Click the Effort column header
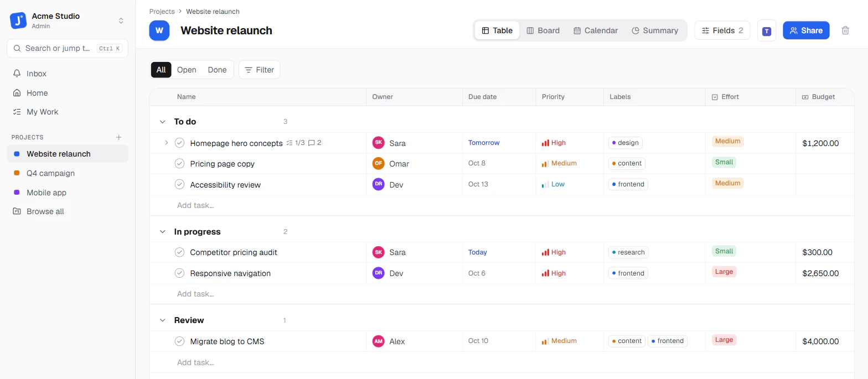 750,97
